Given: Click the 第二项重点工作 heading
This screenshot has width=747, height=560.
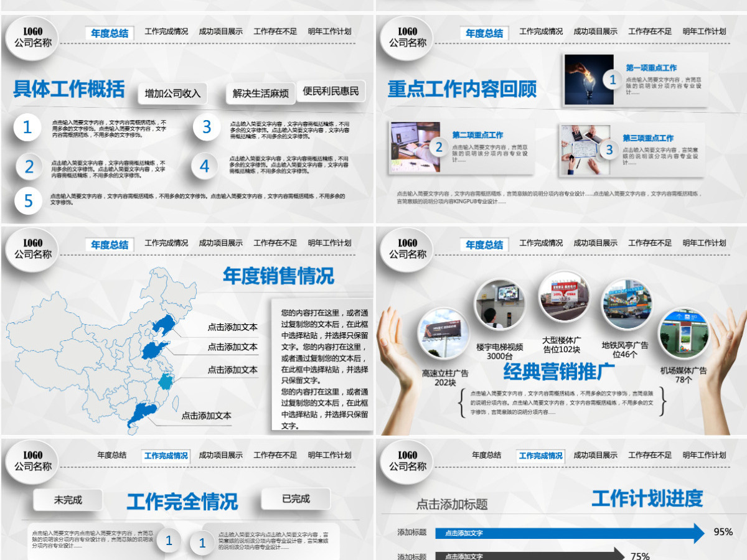Looking at the screenshot, I should point(477,135).
